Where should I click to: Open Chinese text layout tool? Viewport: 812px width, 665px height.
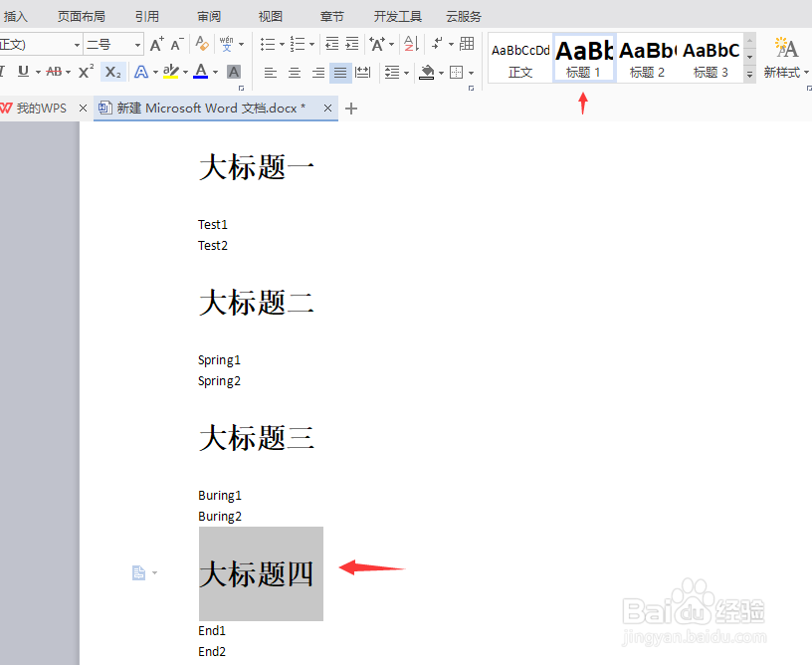(x=377, y=44)
